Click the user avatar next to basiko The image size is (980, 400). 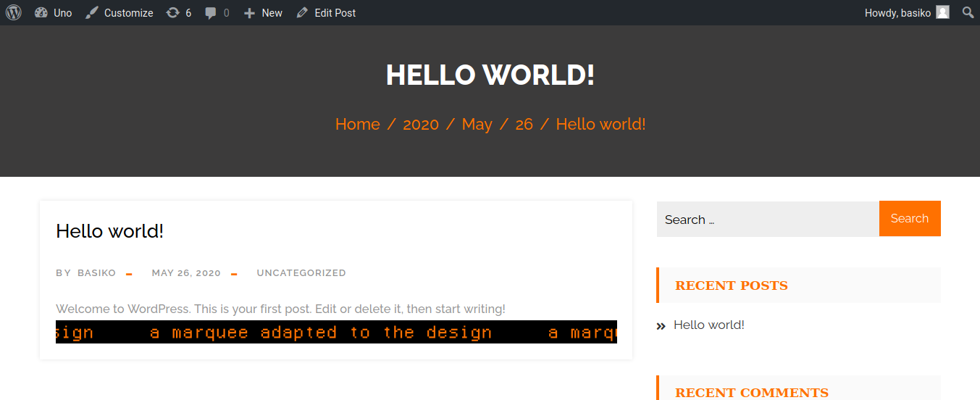point(942,12)
